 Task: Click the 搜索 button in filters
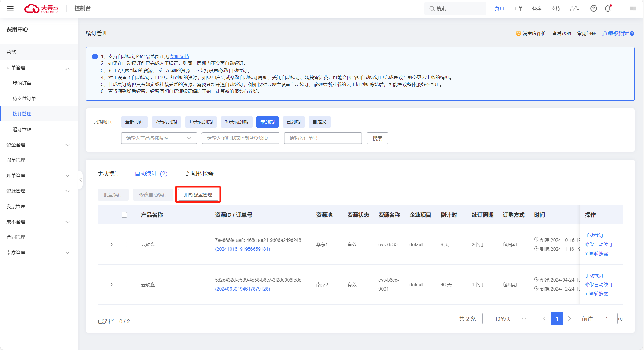coord(377,138)
